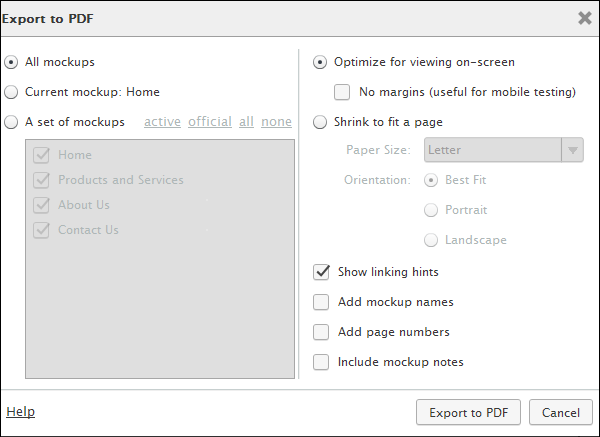Open the Help link
Image resolution: width=600 pixels, height=437 pixels.
20,412
